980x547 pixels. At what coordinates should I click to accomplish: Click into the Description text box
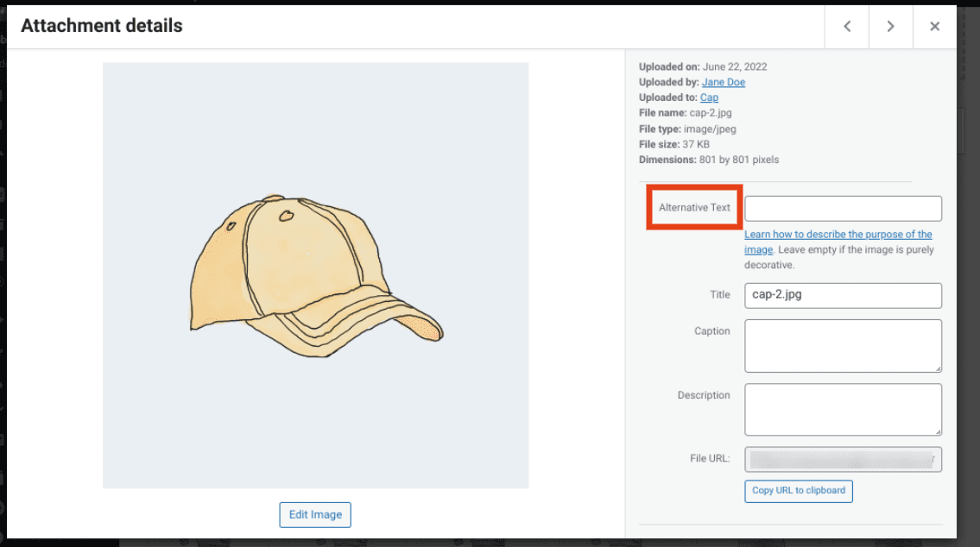coord(843,409)
